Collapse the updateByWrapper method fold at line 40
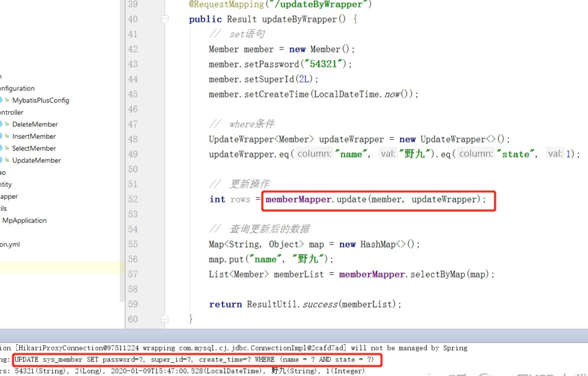 (165, 19)
